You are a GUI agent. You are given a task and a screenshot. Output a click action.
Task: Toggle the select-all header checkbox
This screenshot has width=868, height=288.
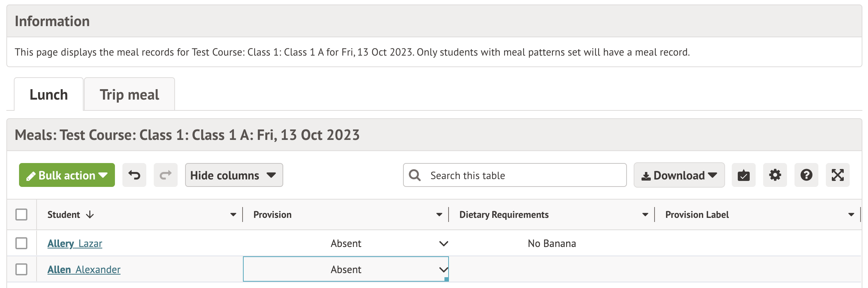(x=22, y=215)
